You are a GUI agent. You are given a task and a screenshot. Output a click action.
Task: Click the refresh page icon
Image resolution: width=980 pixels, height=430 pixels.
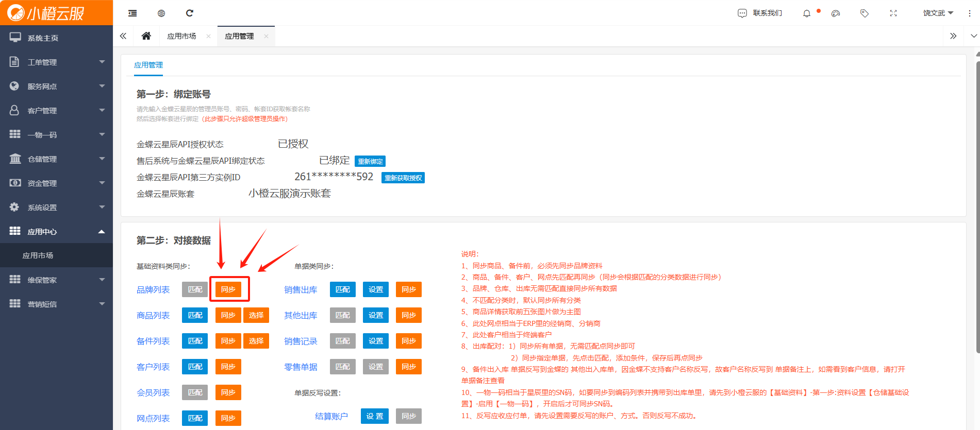point(190,13)
